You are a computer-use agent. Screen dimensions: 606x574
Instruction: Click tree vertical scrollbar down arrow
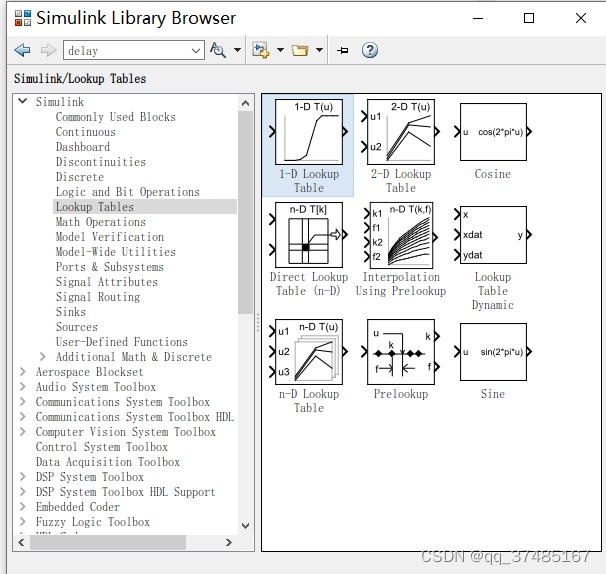point(245,526)
